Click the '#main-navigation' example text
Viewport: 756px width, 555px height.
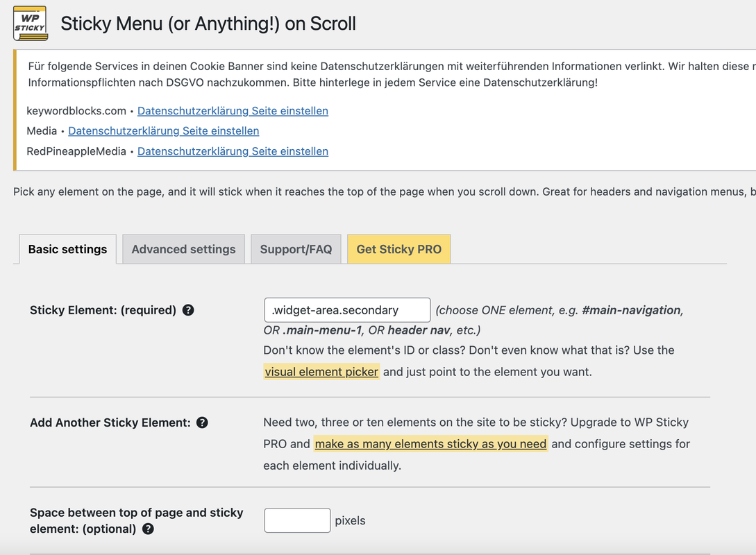(631, 310)
